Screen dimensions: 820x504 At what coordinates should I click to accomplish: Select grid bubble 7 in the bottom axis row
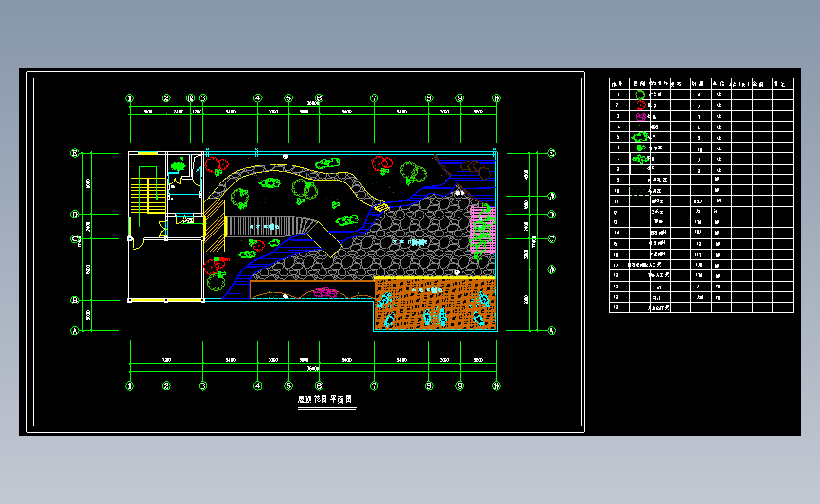[x=374, y=386]
